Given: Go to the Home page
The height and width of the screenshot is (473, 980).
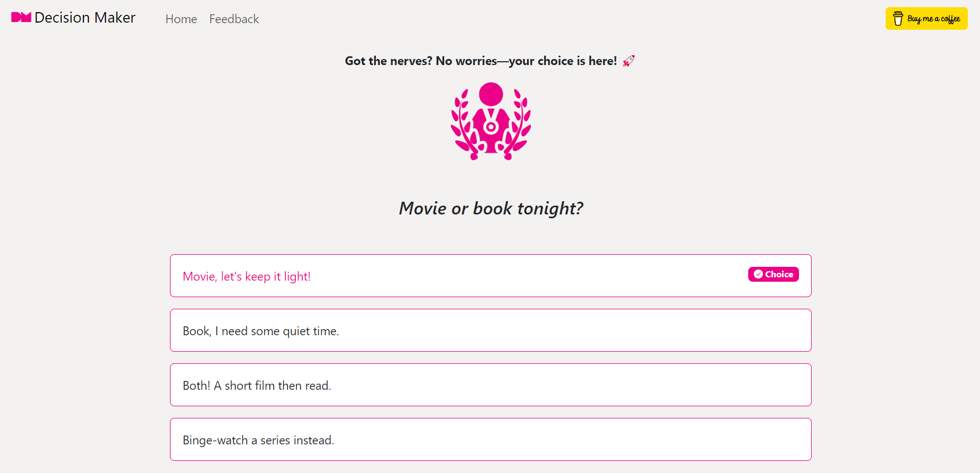Looking at the screenshot, I should 181,19.
